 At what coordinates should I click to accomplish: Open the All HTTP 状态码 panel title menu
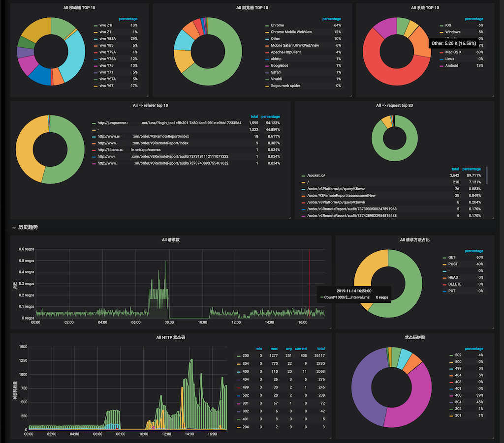click(171, 337)
